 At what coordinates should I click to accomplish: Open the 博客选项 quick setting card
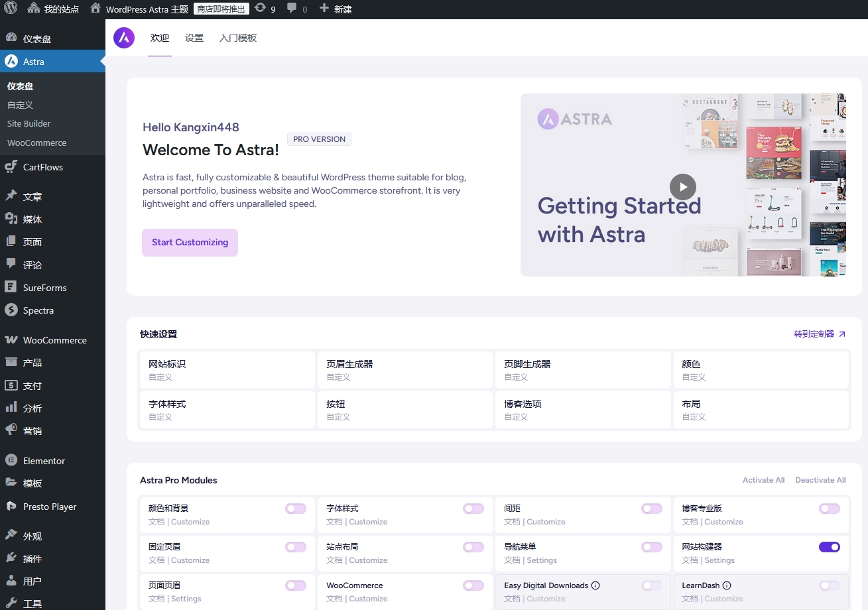(x=583, y=410)
